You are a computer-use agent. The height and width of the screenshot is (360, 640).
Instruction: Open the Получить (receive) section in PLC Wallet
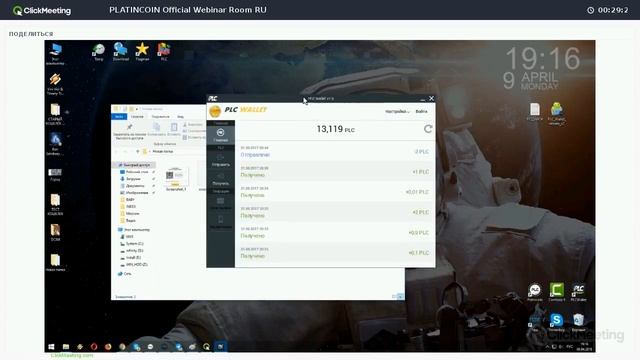(220, 179)
